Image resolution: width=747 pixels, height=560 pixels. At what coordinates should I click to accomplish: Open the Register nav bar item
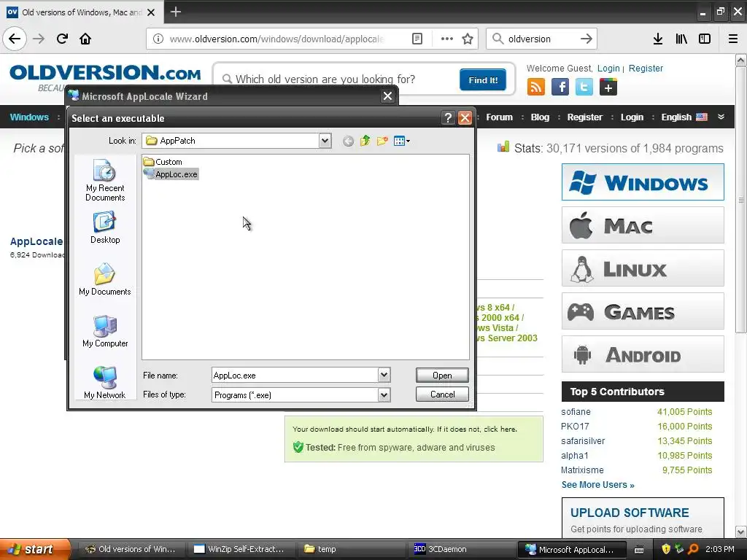584,117
